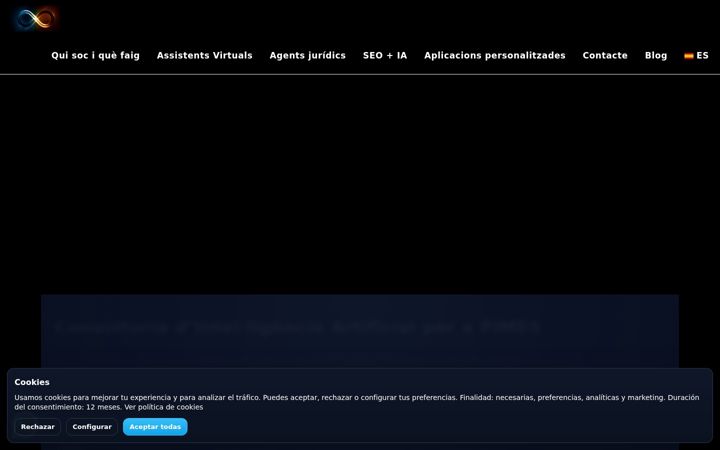Navigate to the Contacte page
The width and height of the screenshot is (720, 450).
[x=605, y=56]
